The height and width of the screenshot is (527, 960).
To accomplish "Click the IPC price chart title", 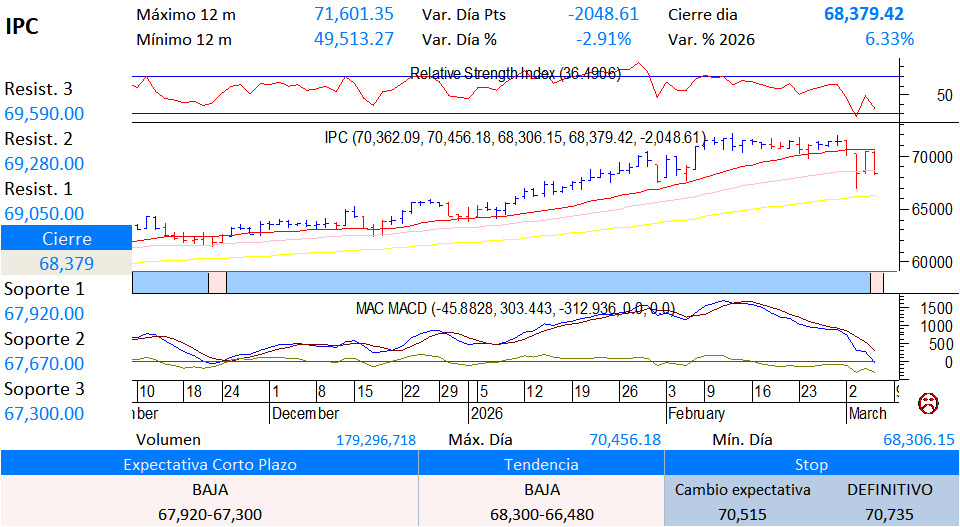I will [515, 137].
